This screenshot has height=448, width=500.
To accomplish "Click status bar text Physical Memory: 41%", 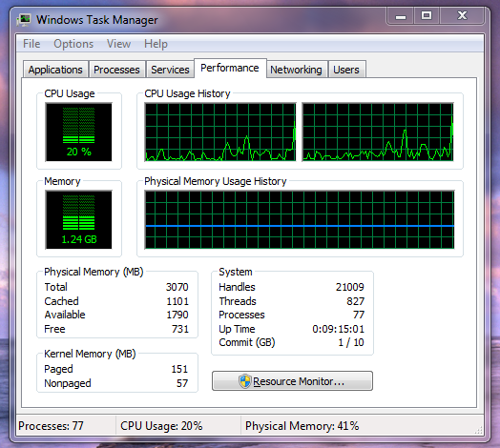I will click(x=302, y=426).
